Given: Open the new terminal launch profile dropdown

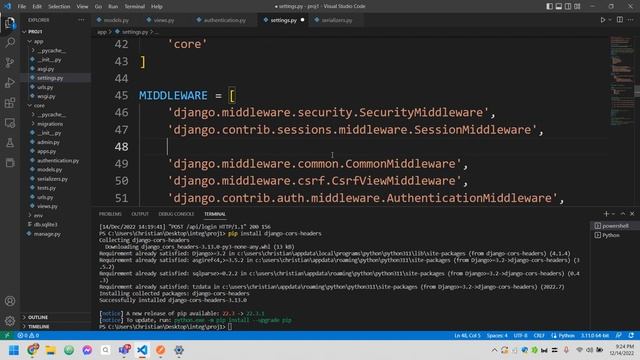Looking at the screenshot, I should point(613,214).
